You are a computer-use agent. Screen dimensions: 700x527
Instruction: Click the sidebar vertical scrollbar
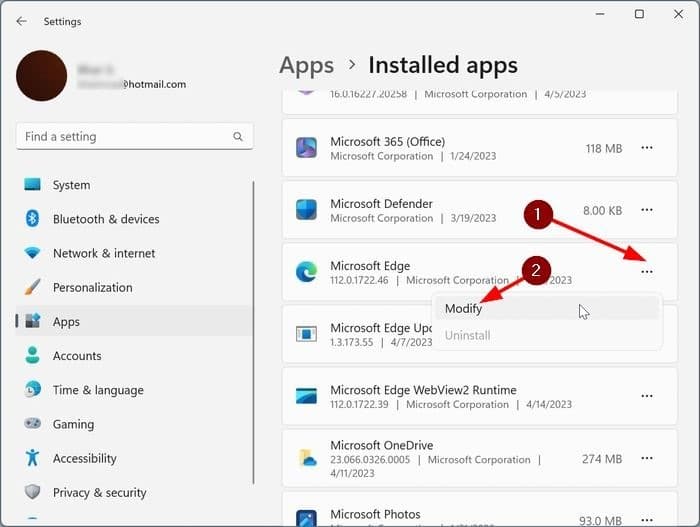(254, 332)
